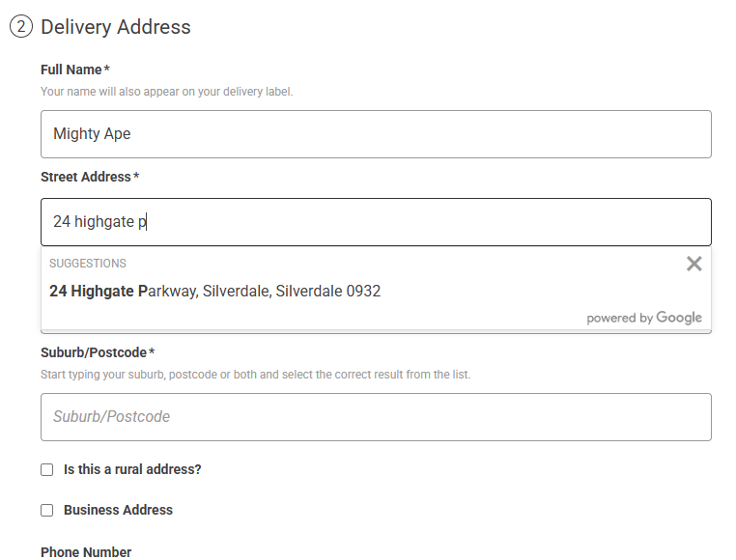Click the delivery label helper text
This screenshot has height=560, width=736.
click(x=166, y=92)
